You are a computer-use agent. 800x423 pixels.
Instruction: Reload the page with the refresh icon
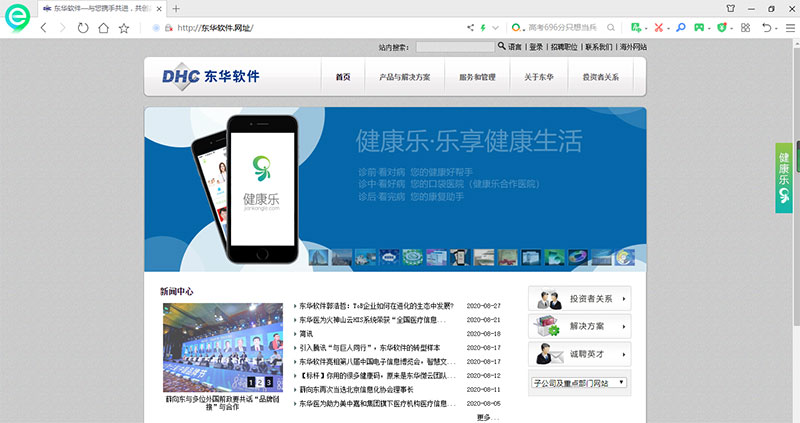(x=83, y=28)
